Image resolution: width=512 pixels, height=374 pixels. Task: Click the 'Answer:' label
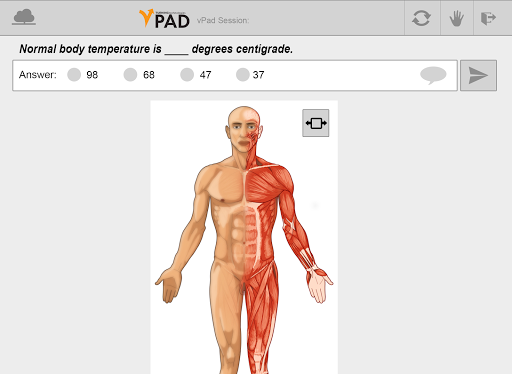pyautogui.click(x=38, y=75)
